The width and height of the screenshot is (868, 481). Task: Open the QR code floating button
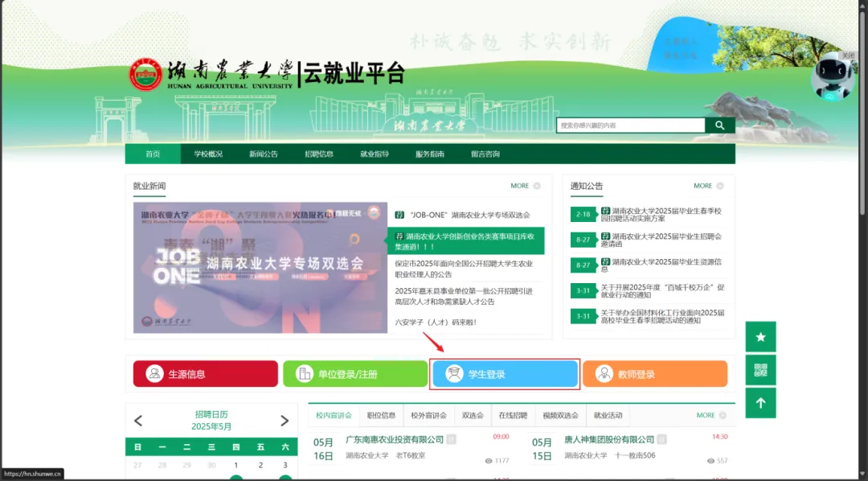[x=760, y=370]
